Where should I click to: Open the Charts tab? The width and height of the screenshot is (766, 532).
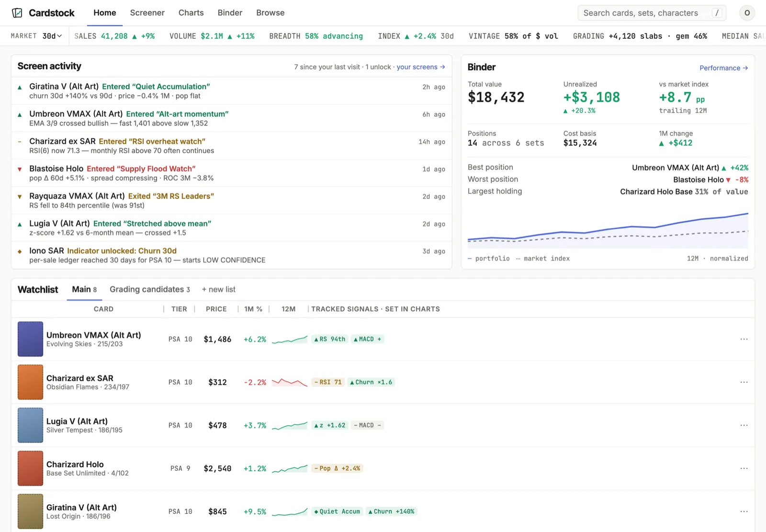[x=191, y=13]
